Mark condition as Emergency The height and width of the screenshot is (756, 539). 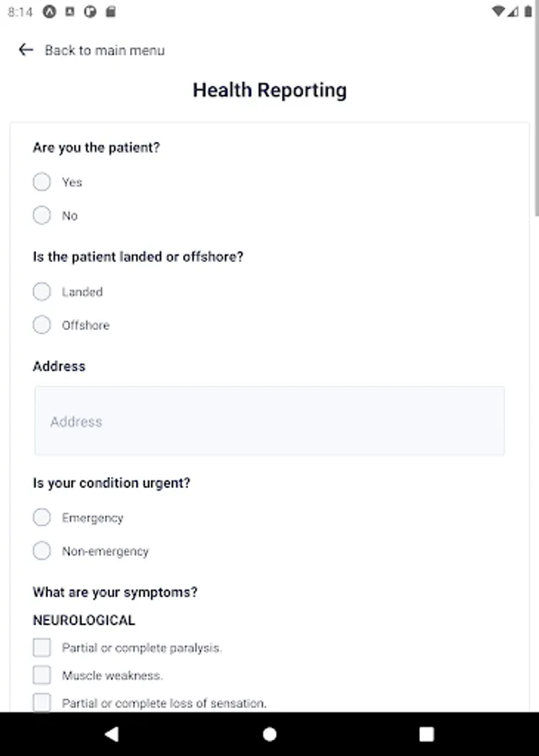click(x=42, y=517)
